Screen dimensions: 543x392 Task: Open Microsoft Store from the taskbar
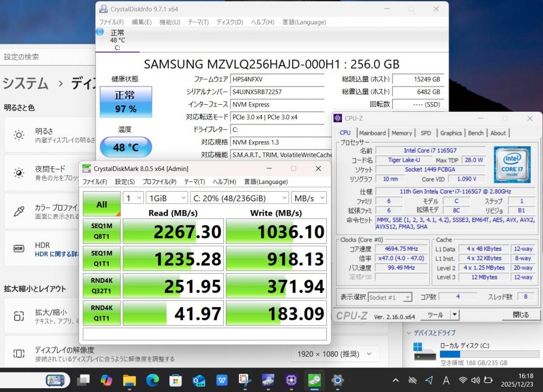175,380
